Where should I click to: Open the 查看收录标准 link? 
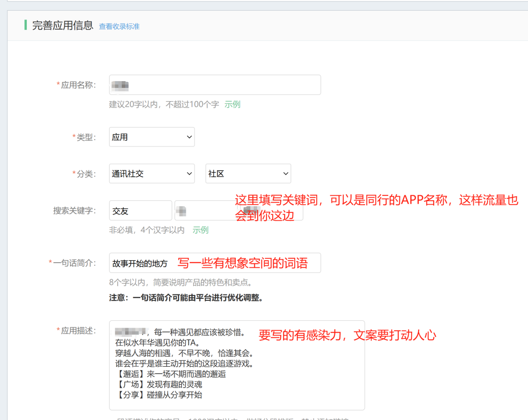[119, 26]
